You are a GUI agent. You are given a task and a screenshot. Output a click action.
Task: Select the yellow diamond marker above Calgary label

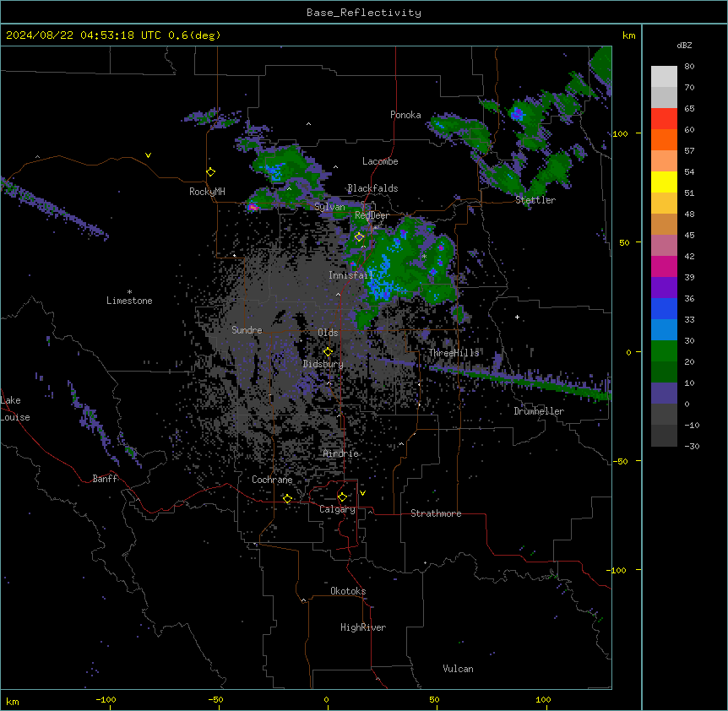(342, 497)
